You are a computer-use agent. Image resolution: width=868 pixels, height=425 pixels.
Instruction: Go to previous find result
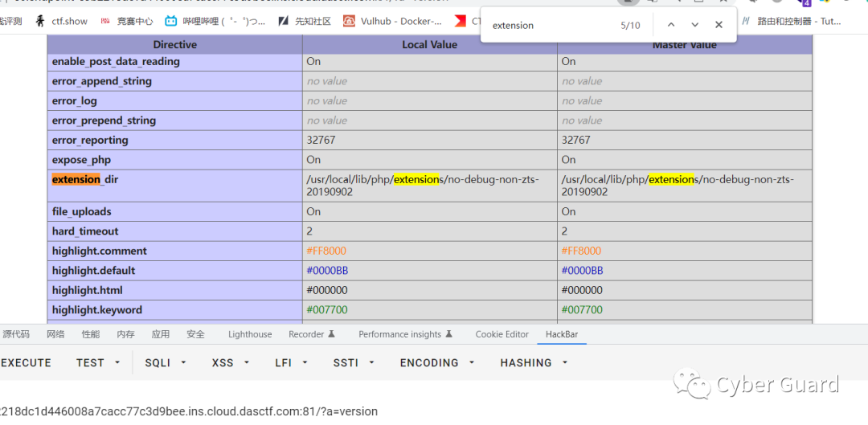click(x=671, y=25)
